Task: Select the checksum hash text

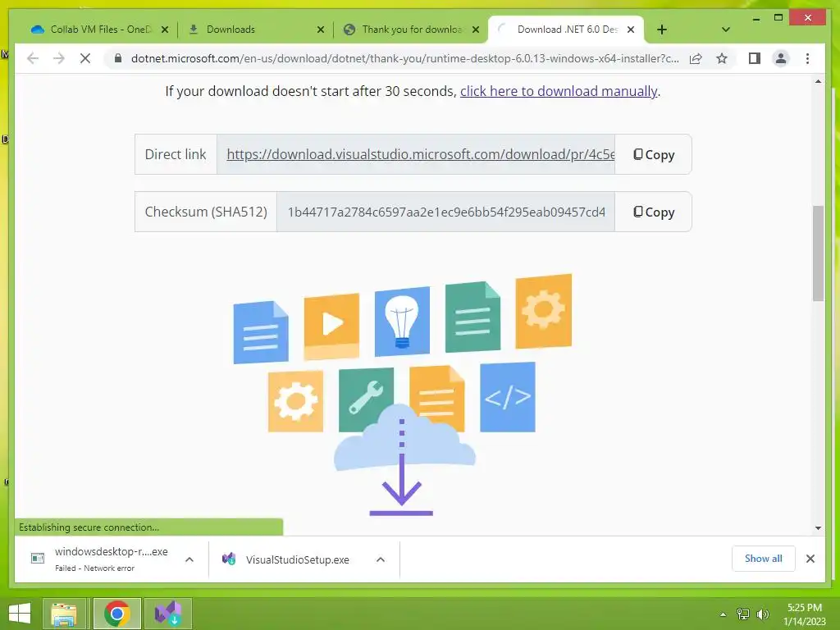Action: 446,212
